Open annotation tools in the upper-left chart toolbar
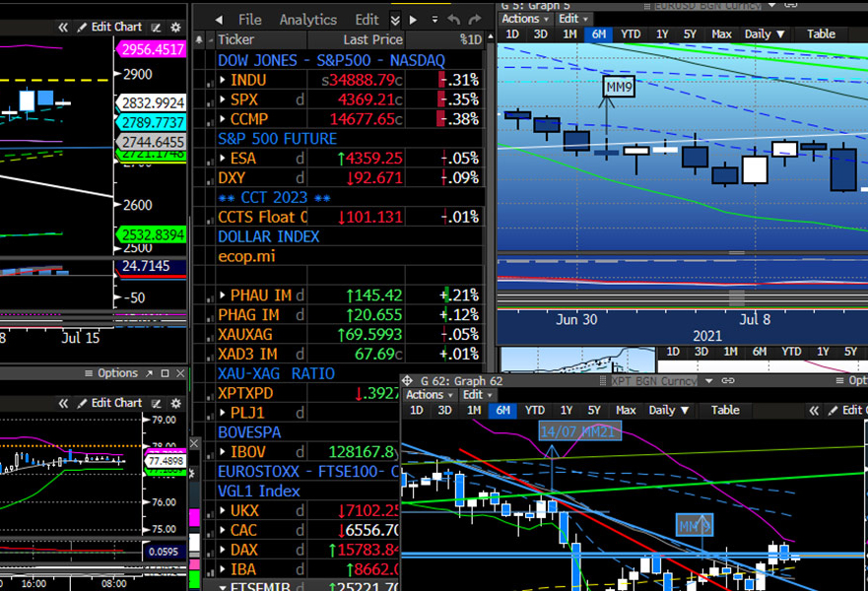The image size is (868, 591). tap(157, 28)
